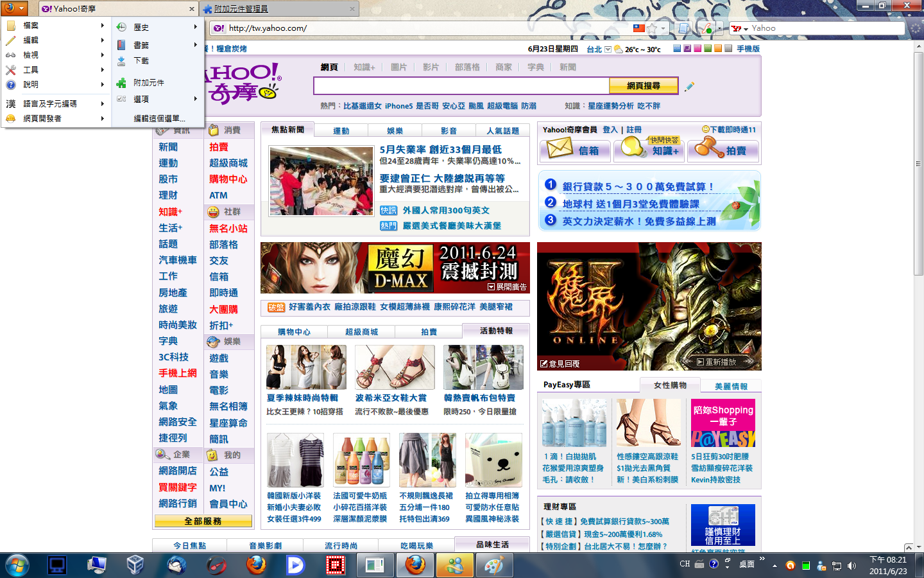Click the Taiwan flag icon in address bar
This screenshot has width=924, height=578.
[x=639, y=28]
